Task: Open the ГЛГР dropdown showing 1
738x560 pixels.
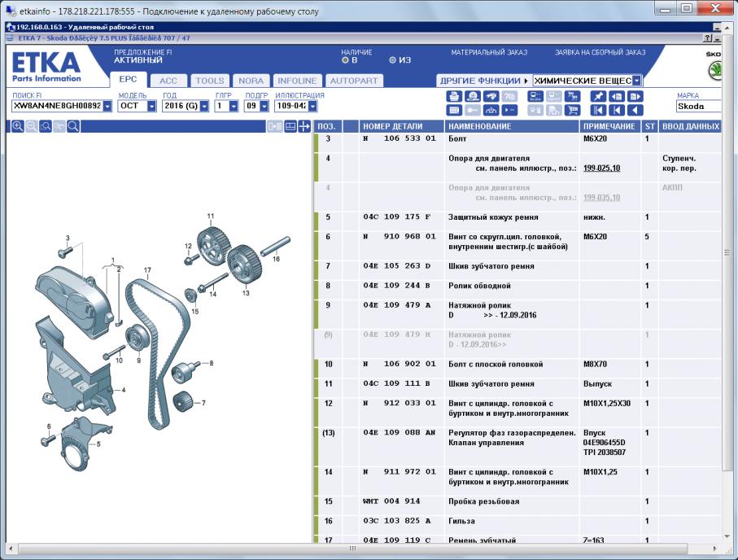Action: click(x=234, y=106)
